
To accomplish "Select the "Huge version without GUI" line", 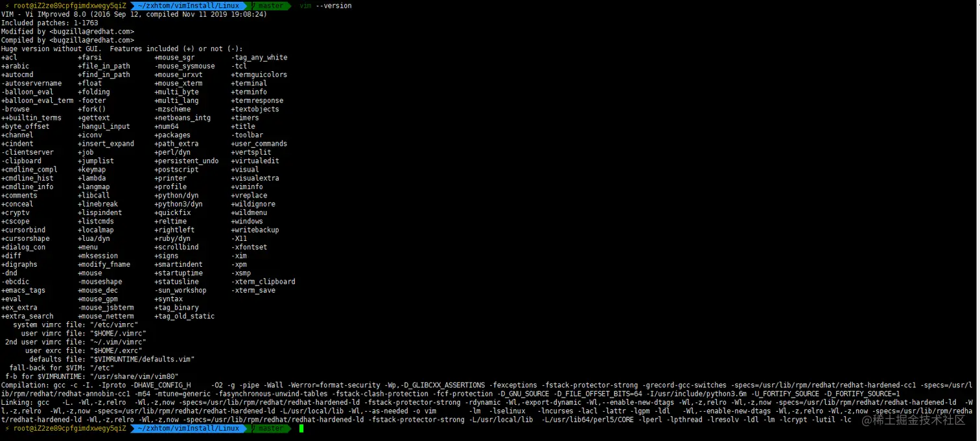I will click(122, 49).
